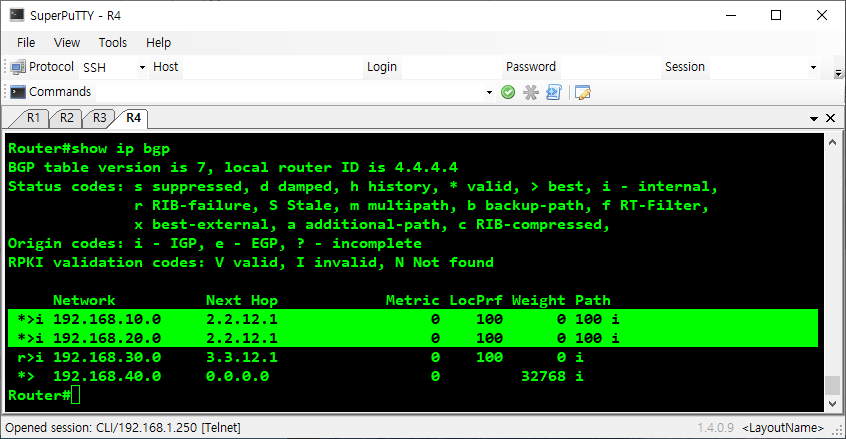
Task: Click router ID 4.4.4.4 text
Action: pyautogui.click(x=426, y=167)
